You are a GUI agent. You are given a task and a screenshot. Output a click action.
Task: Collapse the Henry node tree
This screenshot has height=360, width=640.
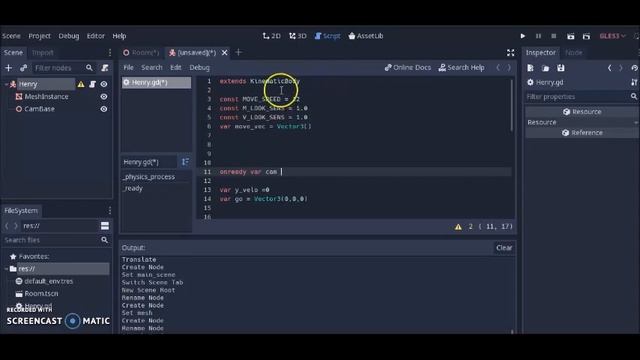(x=6, y=84)
